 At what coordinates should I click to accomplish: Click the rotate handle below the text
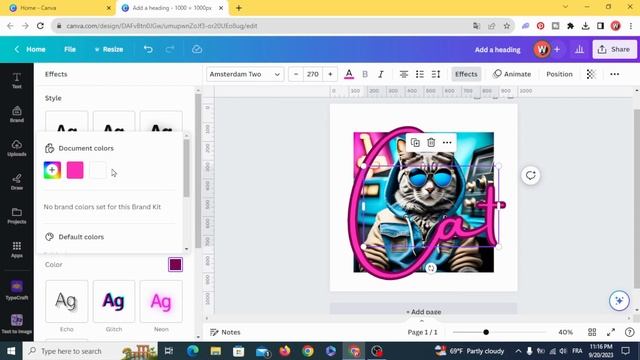point(431,268)
